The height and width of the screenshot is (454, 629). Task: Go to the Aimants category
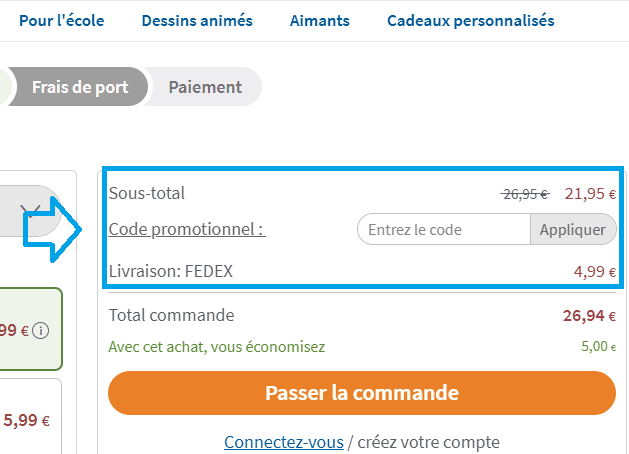pos(320,21)
